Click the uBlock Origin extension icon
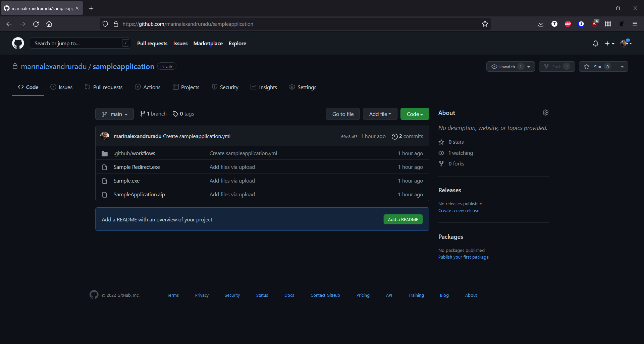644x344 pixels. pyautogui.click(x=595, y=23)
